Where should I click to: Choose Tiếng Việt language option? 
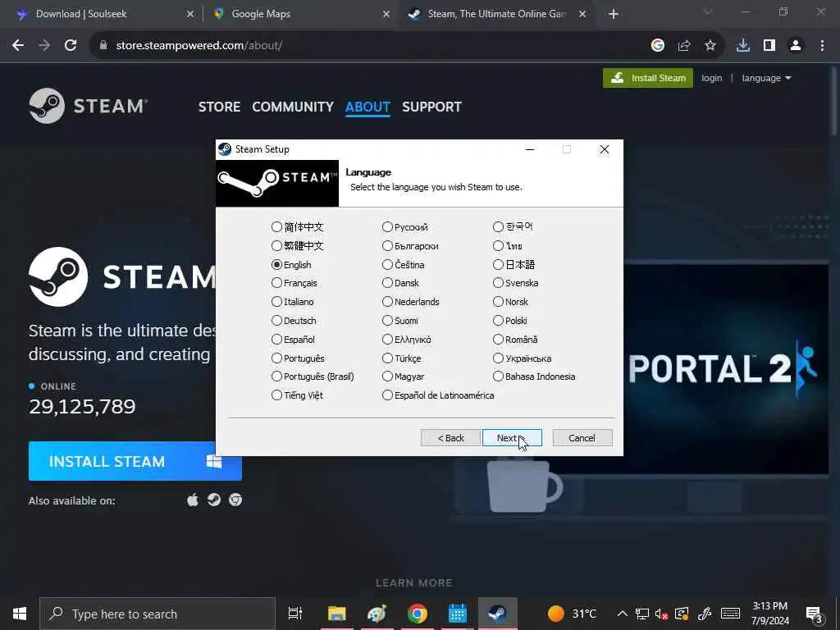tap(276, 395)
